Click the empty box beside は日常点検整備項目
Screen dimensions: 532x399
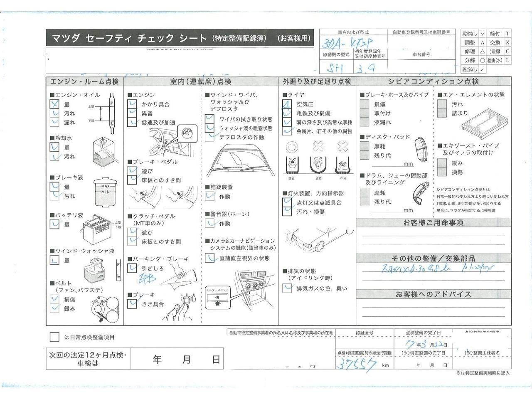54,337
